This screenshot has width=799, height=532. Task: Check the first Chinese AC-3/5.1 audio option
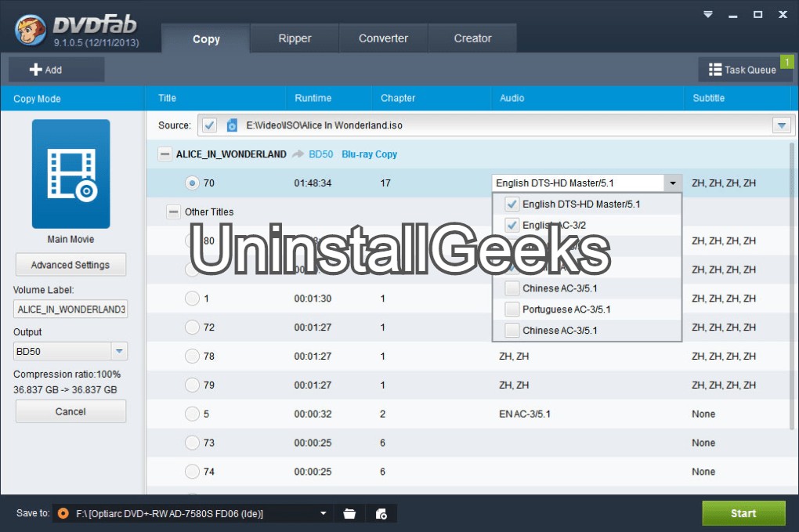click(512, 288)
